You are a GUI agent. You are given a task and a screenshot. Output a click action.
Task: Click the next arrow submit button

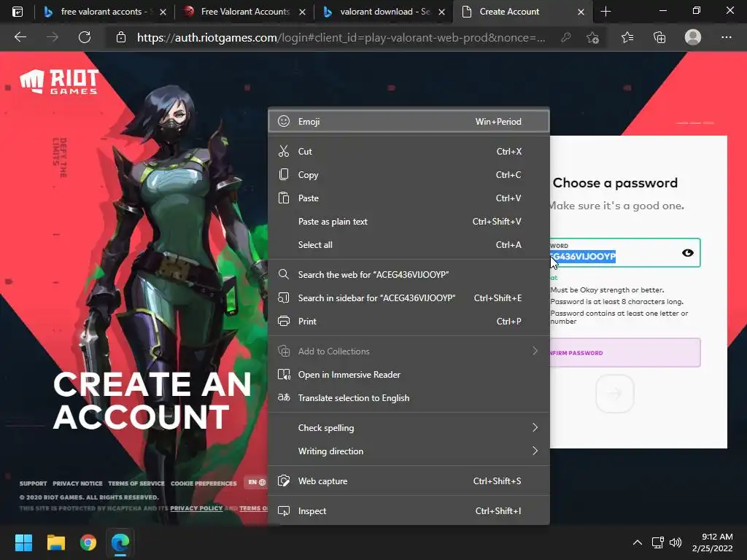[x=614, y=393]
